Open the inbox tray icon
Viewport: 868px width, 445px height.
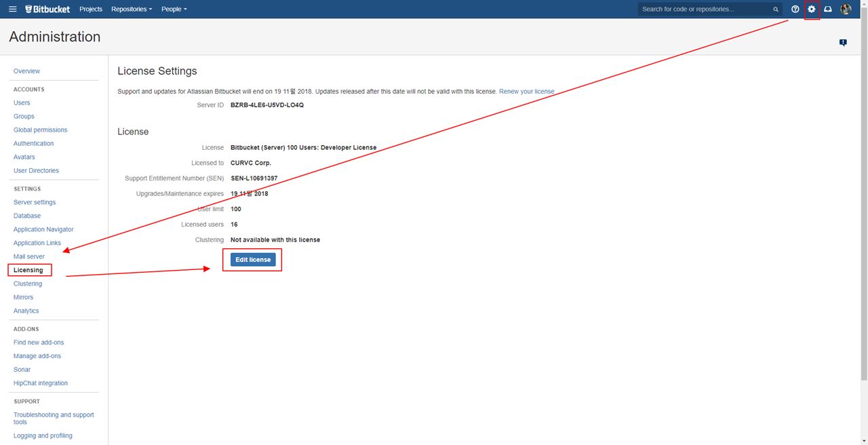point(828,9)
